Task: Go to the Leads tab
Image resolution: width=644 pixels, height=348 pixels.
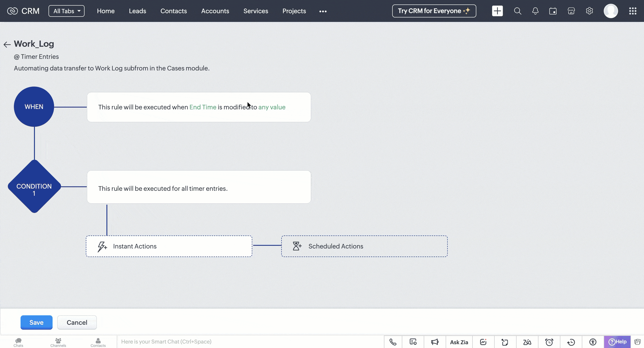Action: [x=137, y=11]
